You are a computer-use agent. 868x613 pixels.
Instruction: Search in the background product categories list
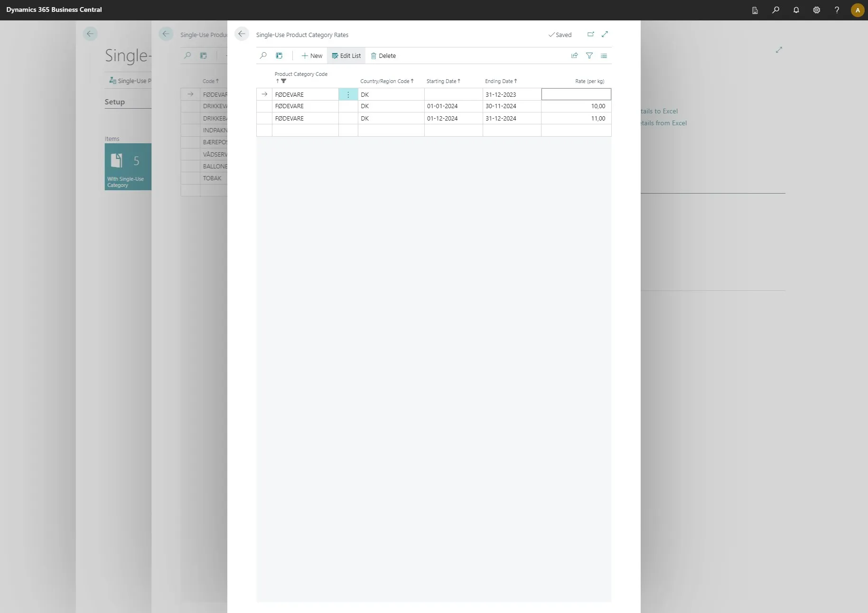pos(187,56)
